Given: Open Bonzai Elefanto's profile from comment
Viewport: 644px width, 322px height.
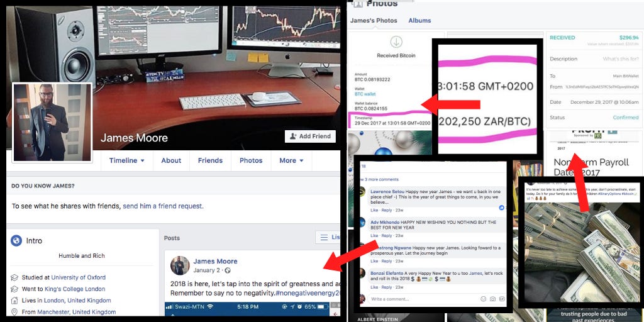Looking at the screenshot, I should (x=387, y=274).
